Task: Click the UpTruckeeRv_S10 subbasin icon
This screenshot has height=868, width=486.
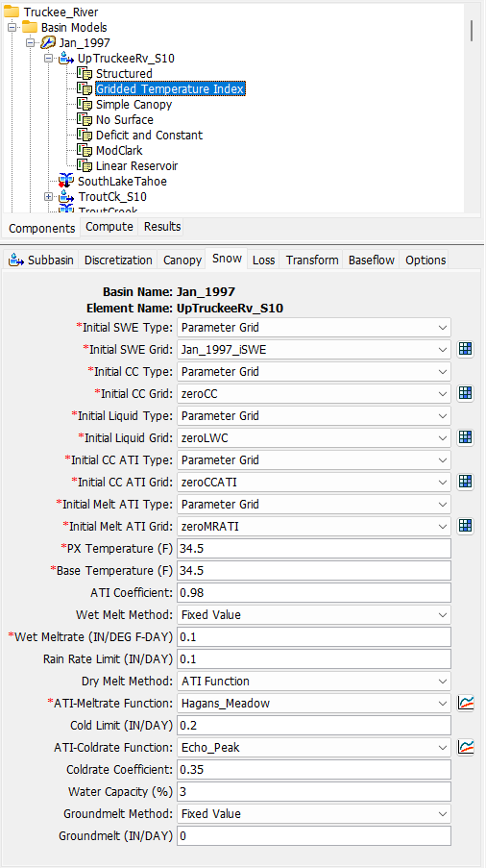Action: (67, 58)
